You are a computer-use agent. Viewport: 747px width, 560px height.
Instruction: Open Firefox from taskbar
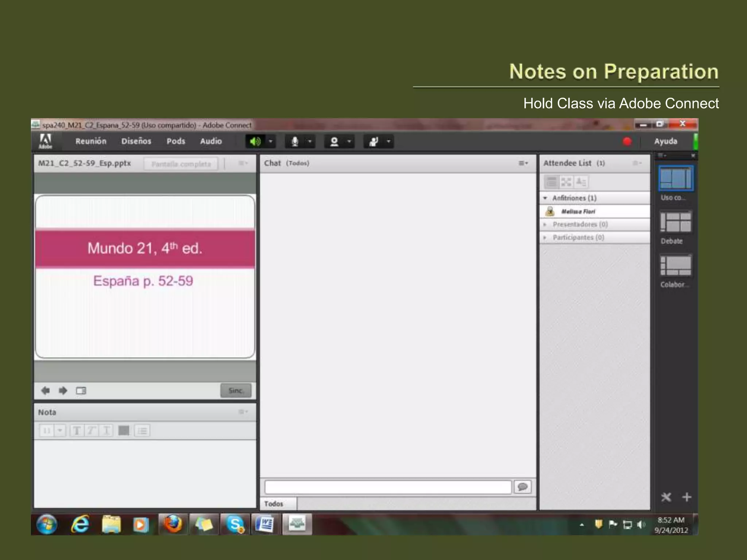click(x=173, y=524)
